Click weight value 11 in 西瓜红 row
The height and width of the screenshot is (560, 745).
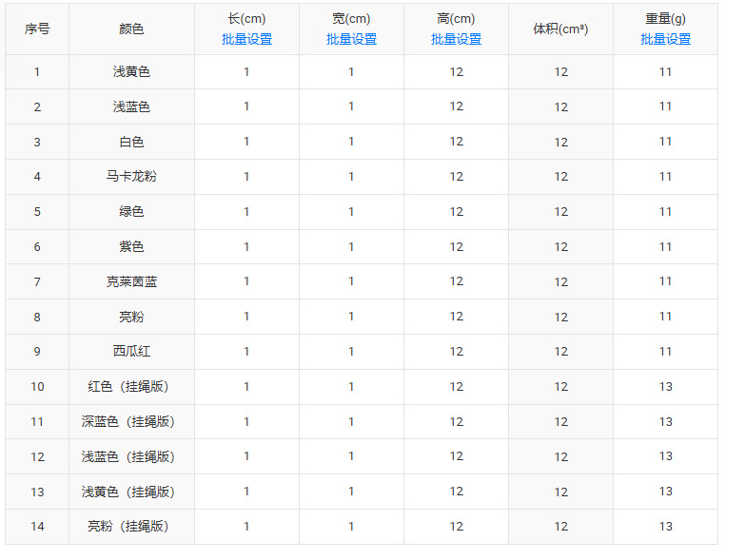pos(665,352)
